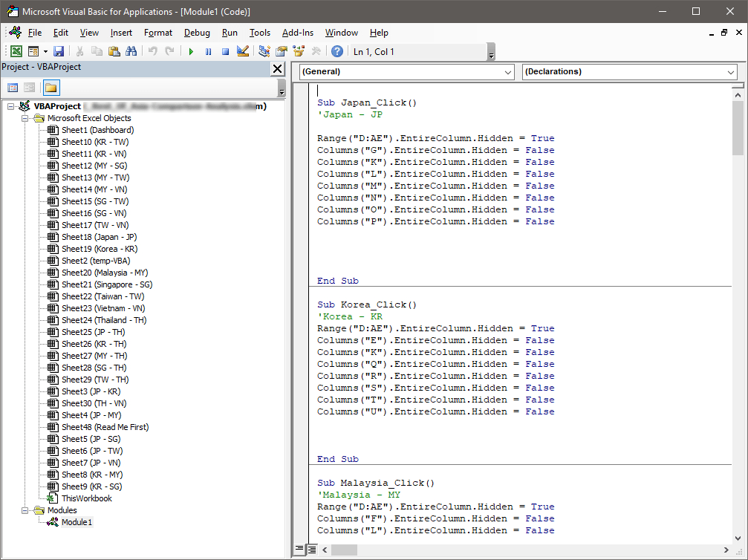This screenshot has height=560, width=748.
Task: Collapse the Microsoft Excel Objects folder
Action: tap(25, 118)
